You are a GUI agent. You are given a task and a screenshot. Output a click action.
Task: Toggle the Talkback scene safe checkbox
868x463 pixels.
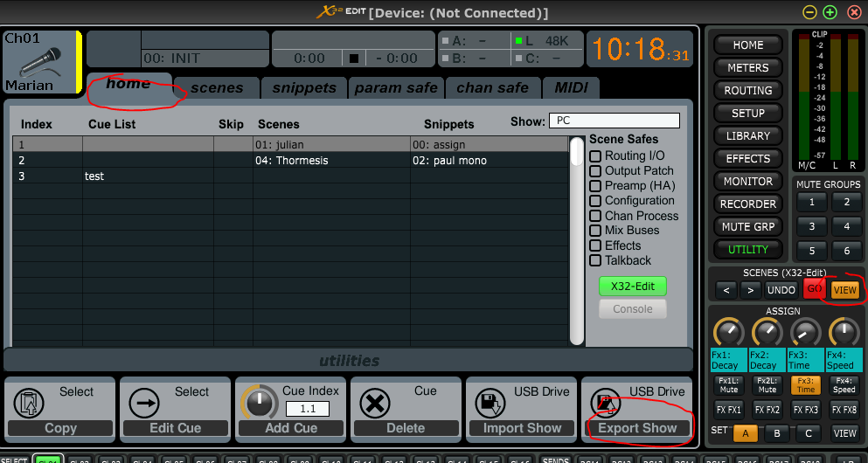point(595,260)
